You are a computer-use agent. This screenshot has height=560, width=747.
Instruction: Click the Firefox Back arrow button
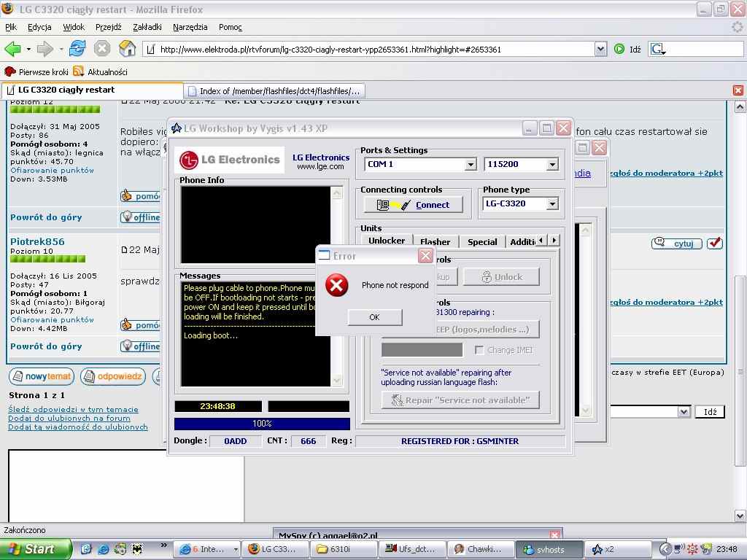pyautogui.click(x=12, y=49)
